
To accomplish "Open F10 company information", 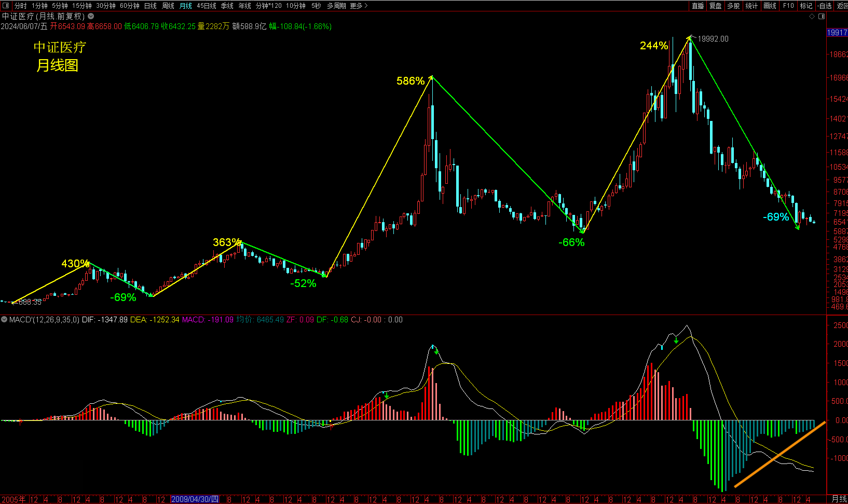I will click(x=788, y=6).
